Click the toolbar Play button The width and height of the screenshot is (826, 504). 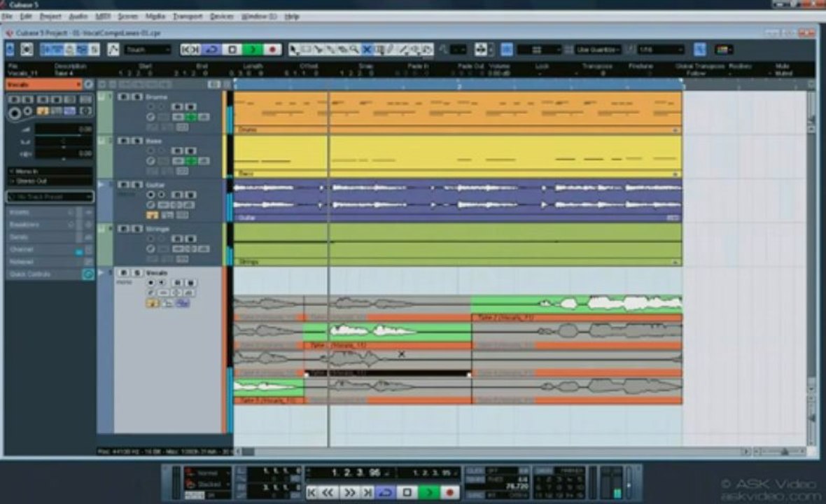pyautogui.click(x=253, y=50)
